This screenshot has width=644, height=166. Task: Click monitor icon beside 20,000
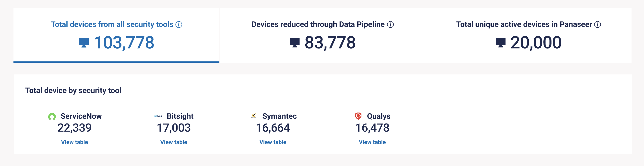(x=501, y=43)
